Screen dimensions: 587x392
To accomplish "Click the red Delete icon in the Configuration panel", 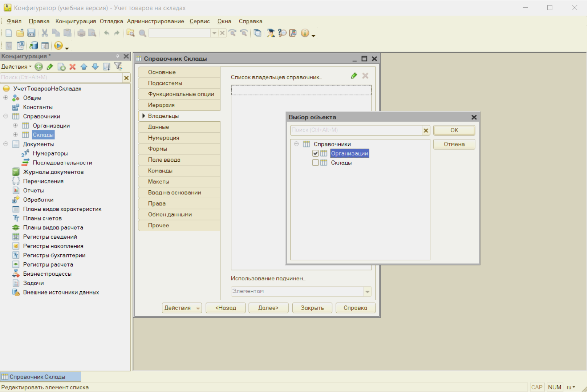I will coord(72,67).
